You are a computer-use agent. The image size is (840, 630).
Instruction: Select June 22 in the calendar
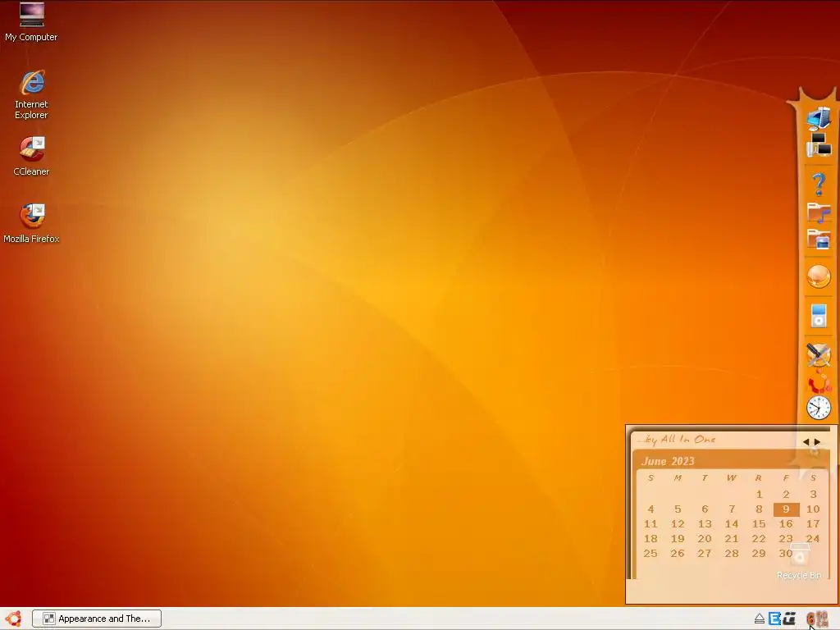pos(759,539)
